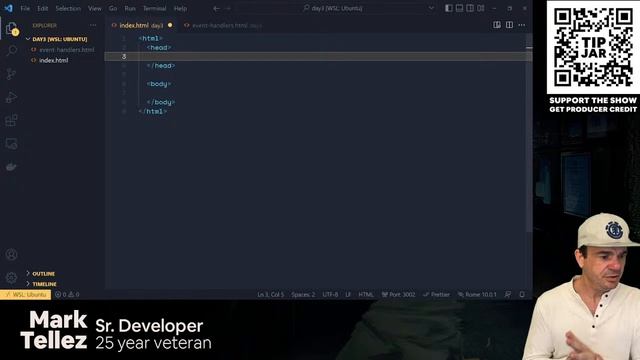Click Ln 3, Col 5 in status bar

pos(270,294)
